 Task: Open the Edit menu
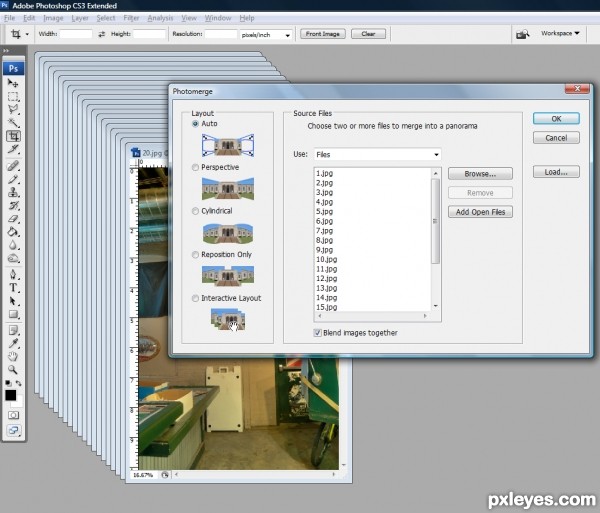click(x=29, y=18)
